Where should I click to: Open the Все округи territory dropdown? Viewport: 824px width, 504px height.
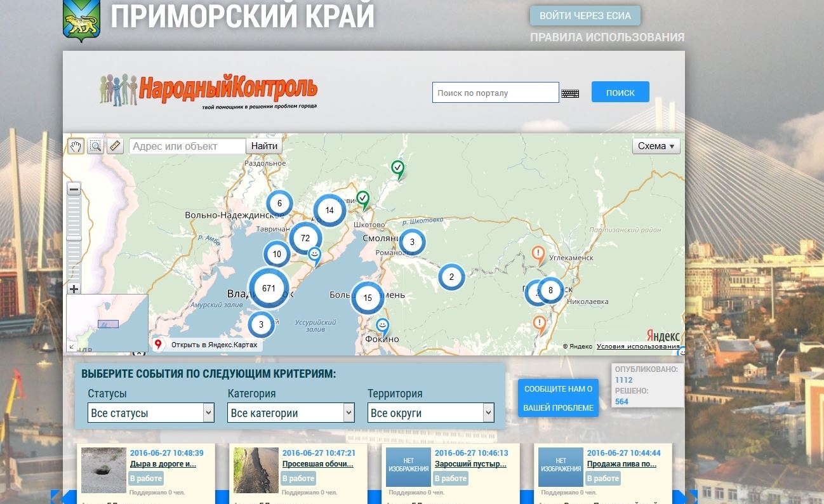tap(430, 413)
